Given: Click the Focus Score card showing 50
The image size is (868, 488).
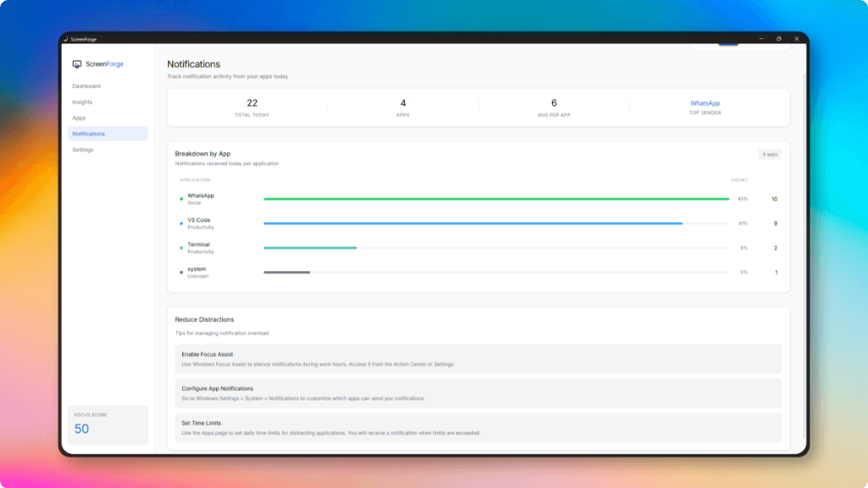Looking at the screenshot, I should pyautogui.click(x=107, y=424).
